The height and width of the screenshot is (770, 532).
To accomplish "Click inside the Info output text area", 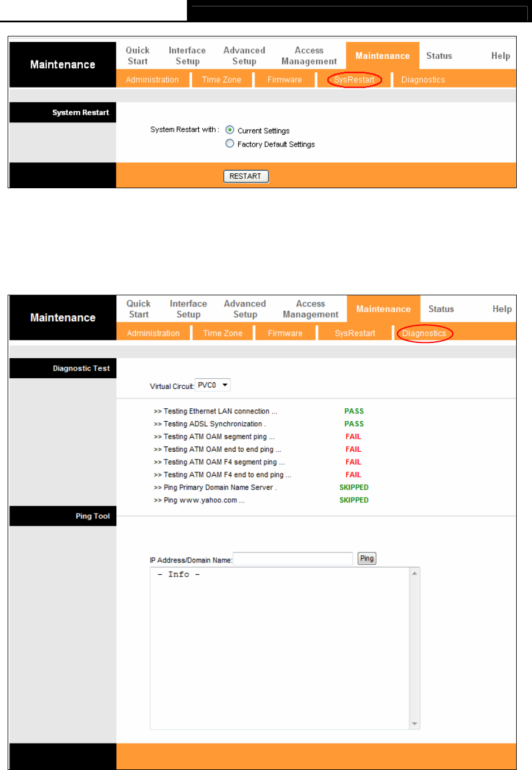I will 279,648.
